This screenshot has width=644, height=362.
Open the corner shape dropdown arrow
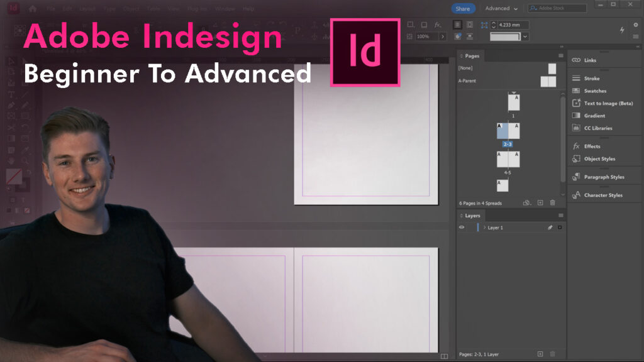(525, 37)
